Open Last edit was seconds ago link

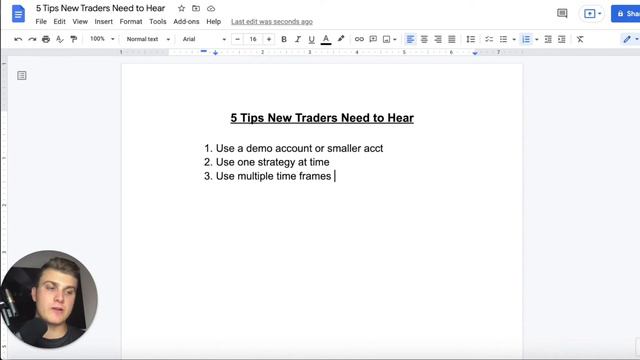(x=272, y=22)
